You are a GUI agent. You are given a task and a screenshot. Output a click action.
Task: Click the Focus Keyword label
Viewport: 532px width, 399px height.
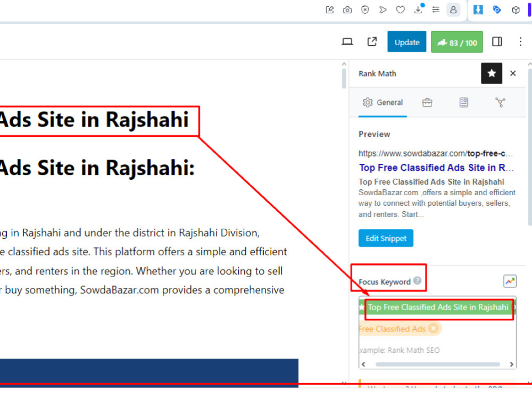[385, 282]
